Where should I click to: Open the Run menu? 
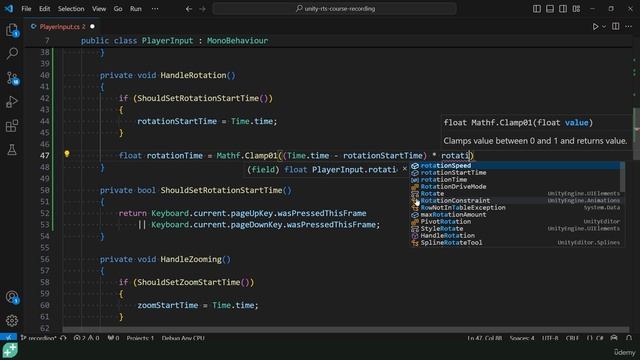click(x=136, y=9)
